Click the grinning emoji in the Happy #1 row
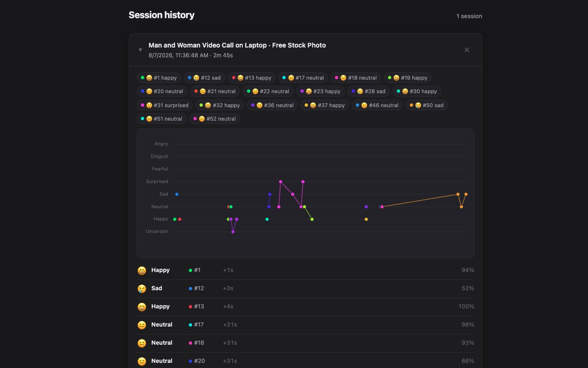This screenshot has width=588, height=368. pos(142,270)
